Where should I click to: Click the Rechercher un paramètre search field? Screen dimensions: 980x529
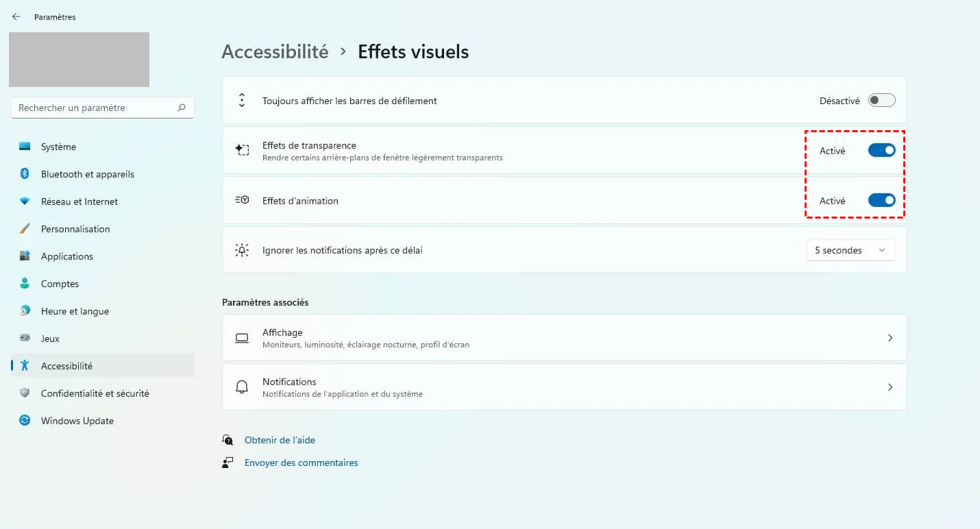tap(95, 108)
